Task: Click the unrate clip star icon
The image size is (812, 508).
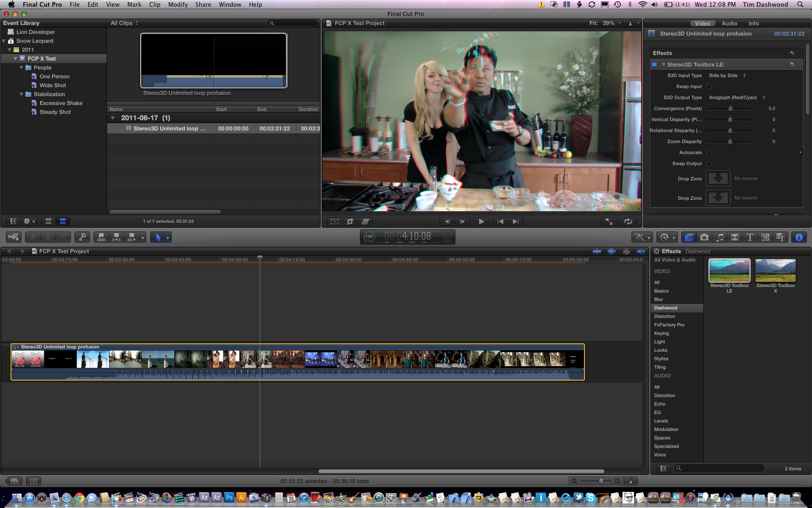Action: point(48,237)
